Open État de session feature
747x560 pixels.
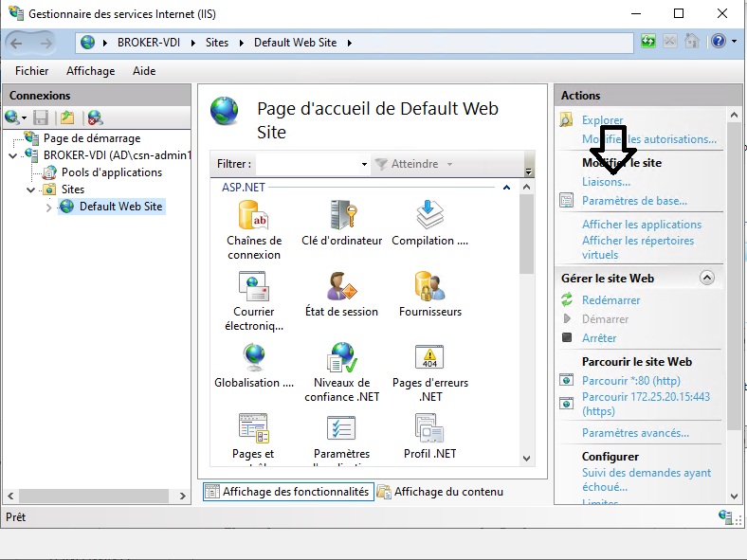coord(341,295)
